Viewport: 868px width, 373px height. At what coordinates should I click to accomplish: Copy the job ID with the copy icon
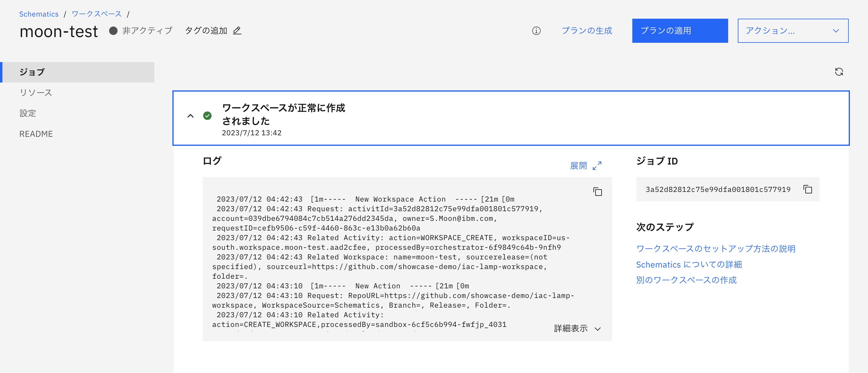click(x=808, y=190)
